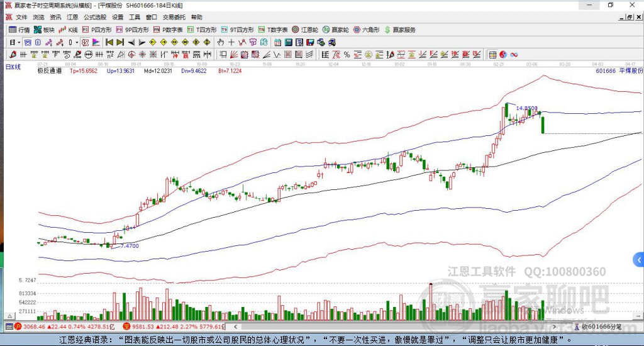This screenshot has height=346, width=644.
Task: Click the blue-red infinity loop icon
Action: click(x=514, y=54)
